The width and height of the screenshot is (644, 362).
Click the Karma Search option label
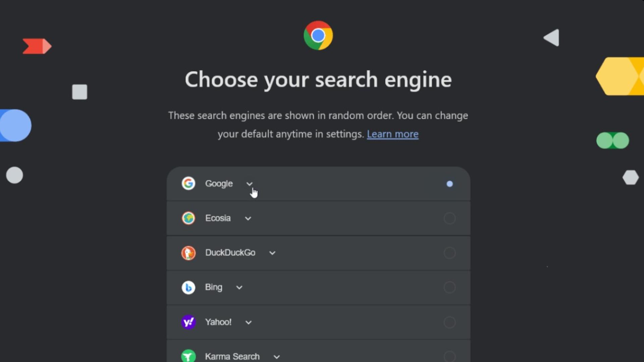click(x=232, y=356)
